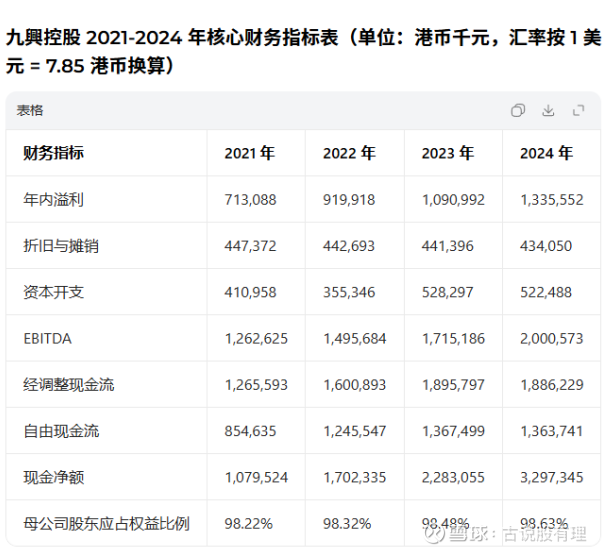The height and width of the screenshot is (552, 604).
Task: Click the download table icon
Action: pos(548,111)
